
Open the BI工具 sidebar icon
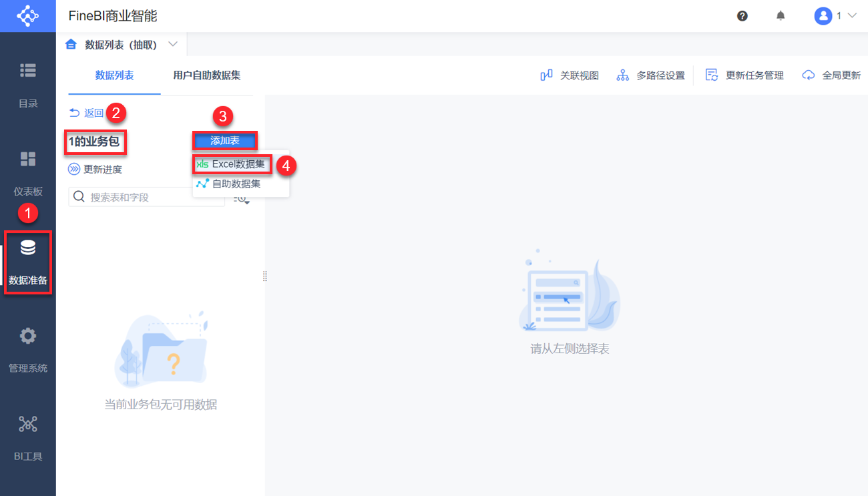[x=28, y=424]
